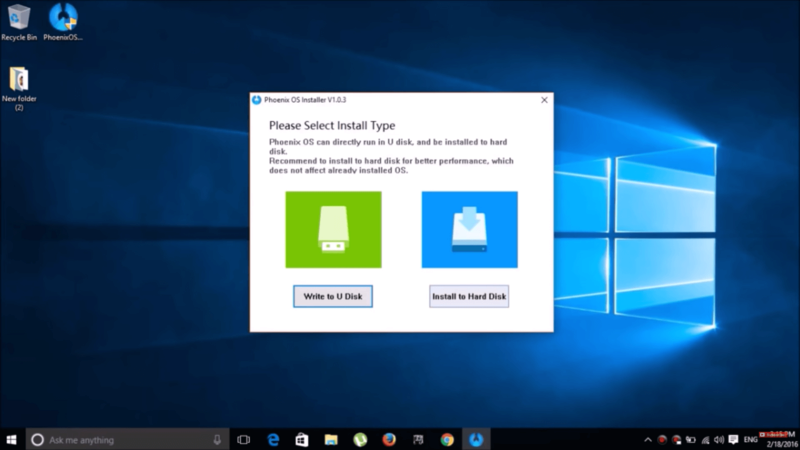Open the uTorrent taskbar icon
This screenshot has height=450, width=800.
360,440
